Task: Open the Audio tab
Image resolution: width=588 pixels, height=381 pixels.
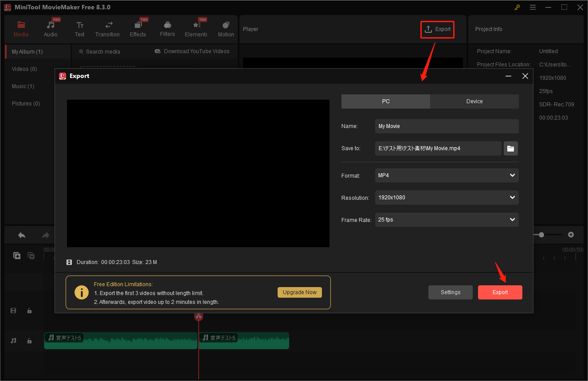Action: pyautogui.click(x=51, y=29)
